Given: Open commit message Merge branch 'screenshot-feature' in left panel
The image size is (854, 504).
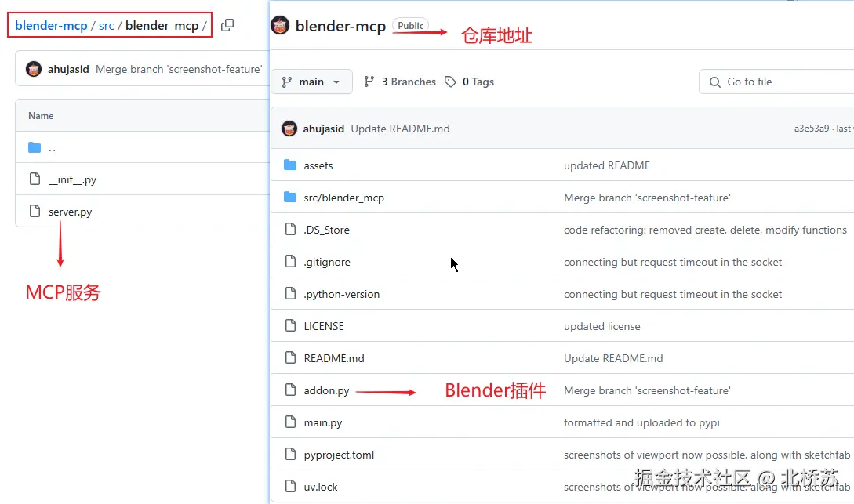Looking at the screenshot, I should click(x=179, y=69).
